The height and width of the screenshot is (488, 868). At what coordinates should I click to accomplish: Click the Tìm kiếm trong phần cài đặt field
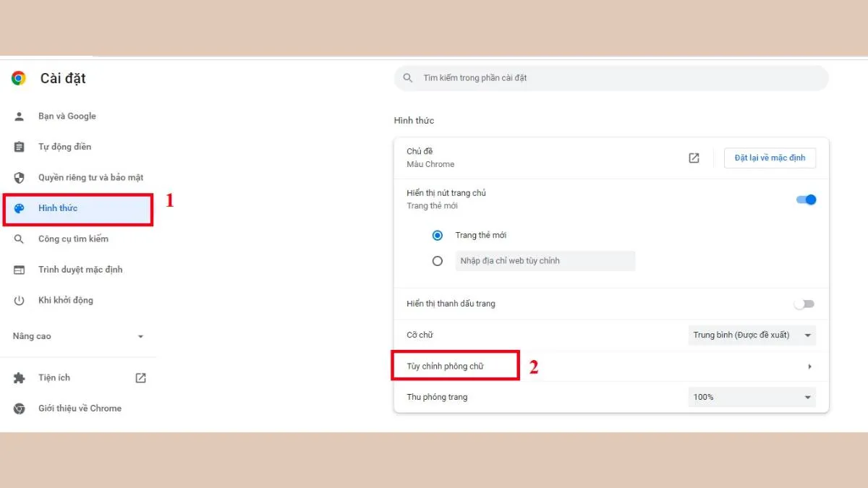(610, 77)
